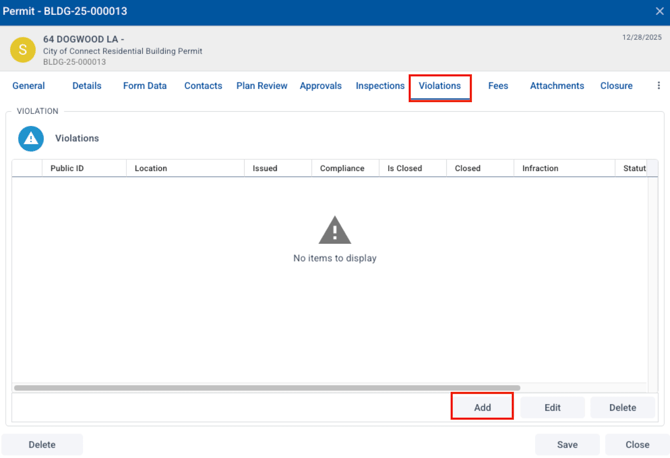Image resolution: width=670 pixels, height=458 pixels.
Task: Click the yellow S avatar icon
Action: coord(22,49)
